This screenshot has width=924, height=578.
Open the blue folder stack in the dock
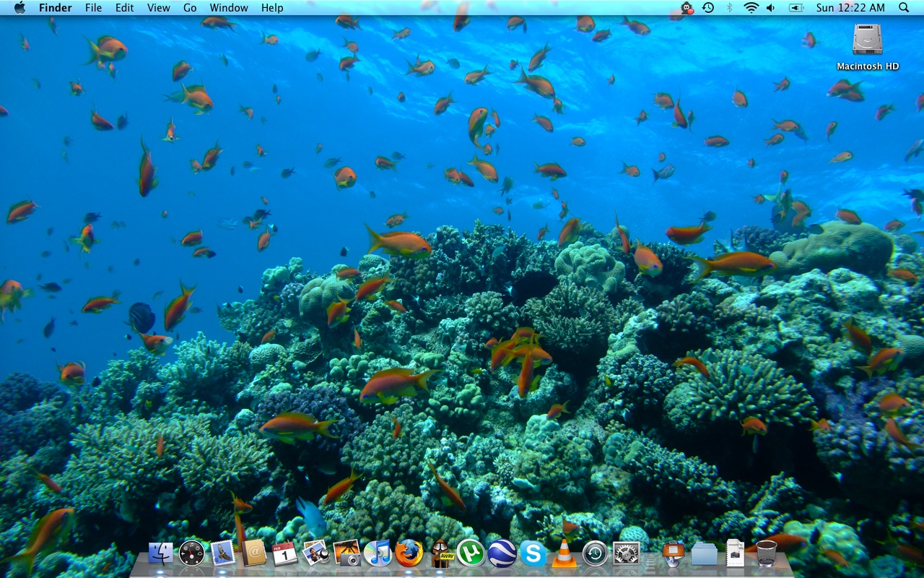point(705,553)
